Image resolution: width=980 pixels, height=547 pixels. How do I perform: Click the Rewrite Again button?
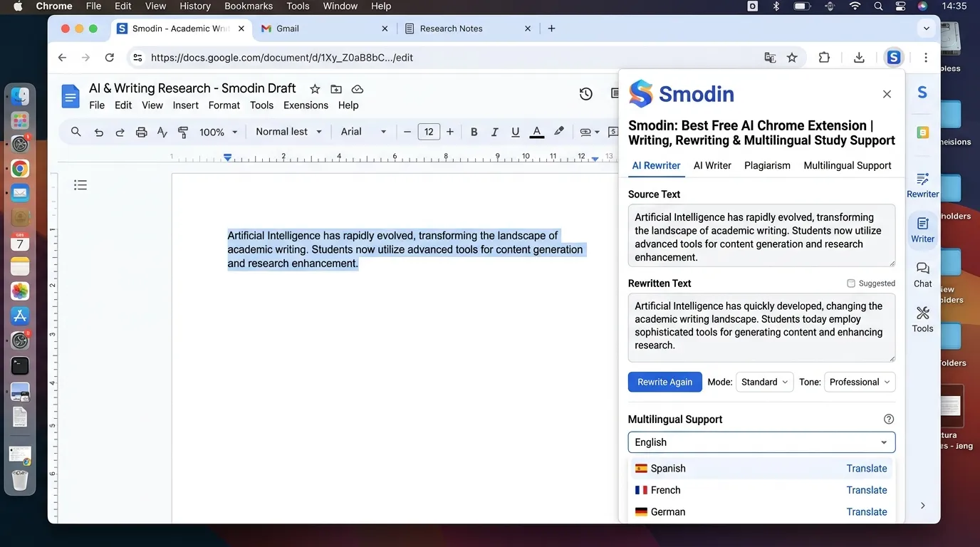665,382
